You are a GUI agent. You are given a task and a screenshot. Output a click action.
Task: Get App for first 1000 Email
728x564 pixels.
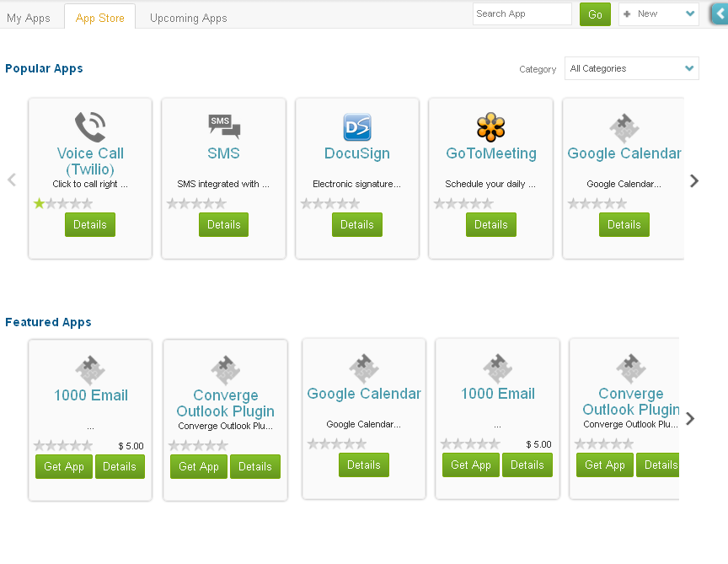[x=64, y=466]
